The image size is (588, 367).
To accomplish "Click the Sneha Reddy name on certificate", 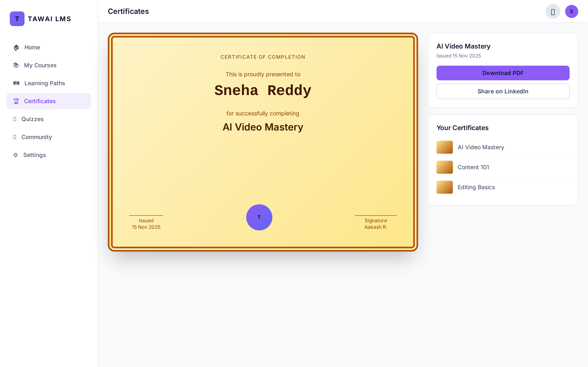I will coord(263,90).
